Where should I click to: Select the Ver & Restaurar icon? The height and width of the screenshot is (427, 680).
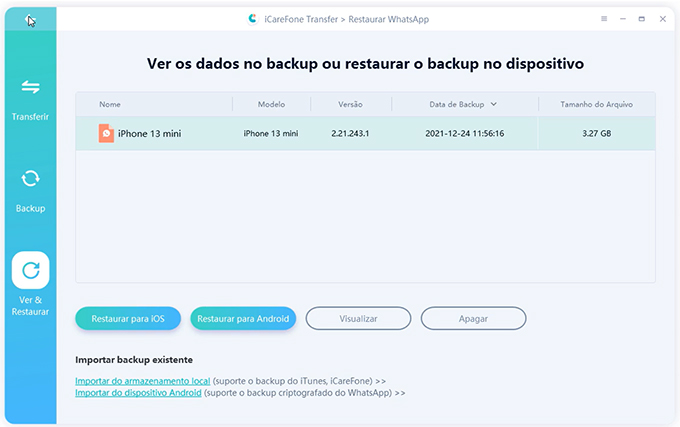pos(30,270)
